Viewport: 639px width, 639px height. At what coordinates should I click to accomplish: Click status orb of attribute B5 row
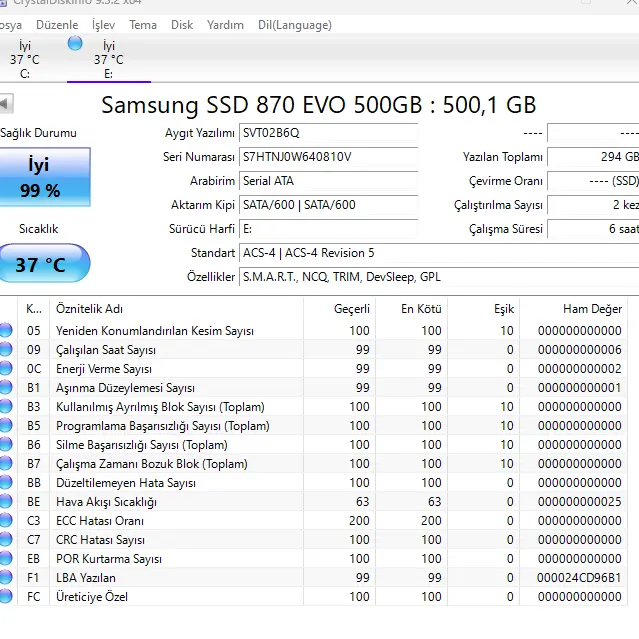point(6,425)
